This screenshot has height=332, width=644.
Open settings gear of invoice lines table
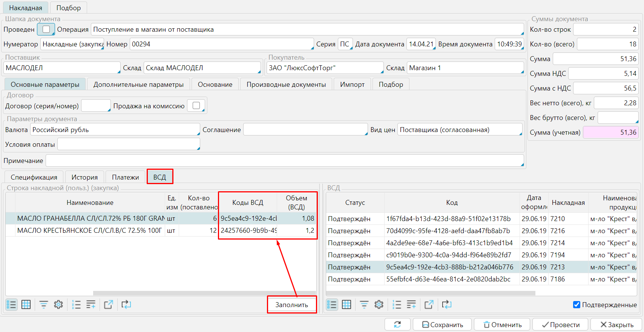[x=58, y=304]
